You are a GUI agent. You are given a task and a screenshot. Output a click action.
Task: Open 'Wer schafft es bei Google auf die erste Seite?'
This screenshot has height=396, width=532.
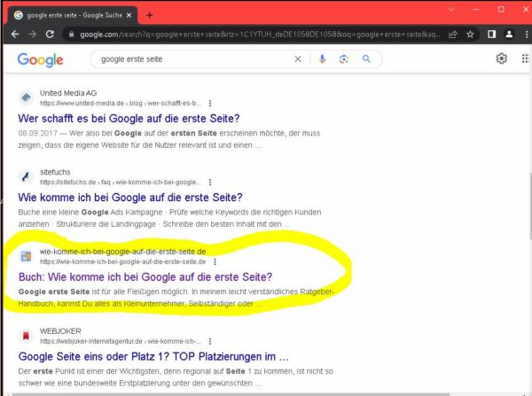pyautogui.click(x=129, y=119)
